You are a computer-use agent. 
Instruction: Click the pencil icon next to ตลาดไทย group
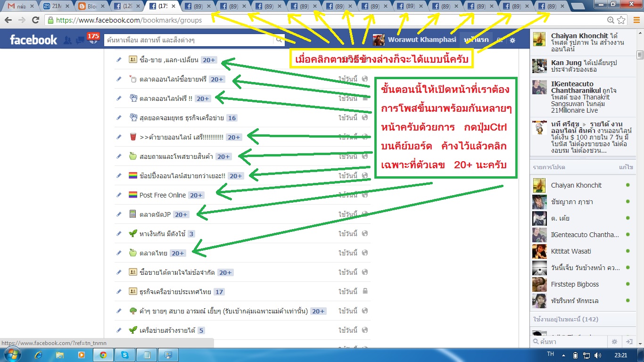[118, 253]
